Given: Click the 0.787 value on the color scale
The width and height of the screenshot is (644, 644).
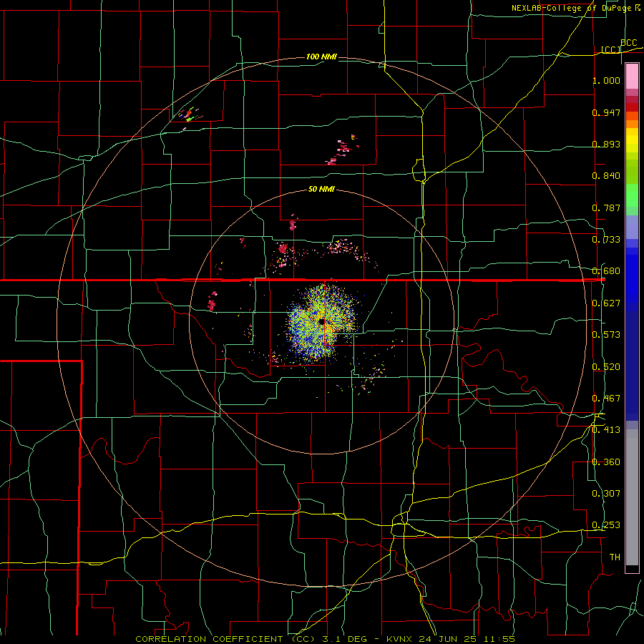Looking at the screenshot, I should coord(606,208).
